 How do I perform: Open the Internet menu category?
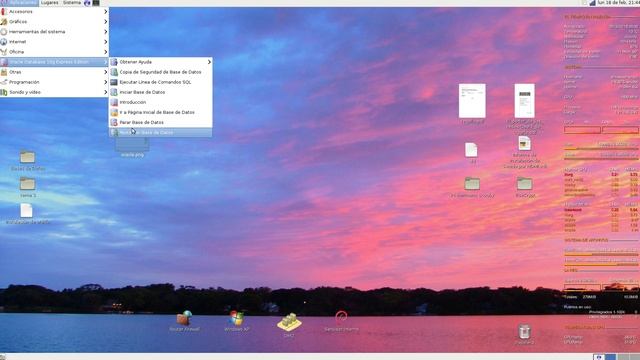(54, 42)
